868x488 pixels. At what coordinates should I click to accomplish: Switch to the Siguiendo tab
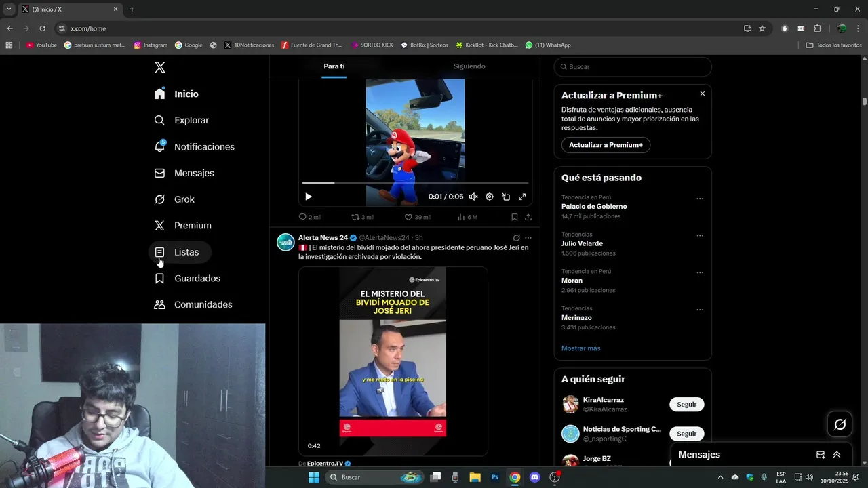coord(469,66)
